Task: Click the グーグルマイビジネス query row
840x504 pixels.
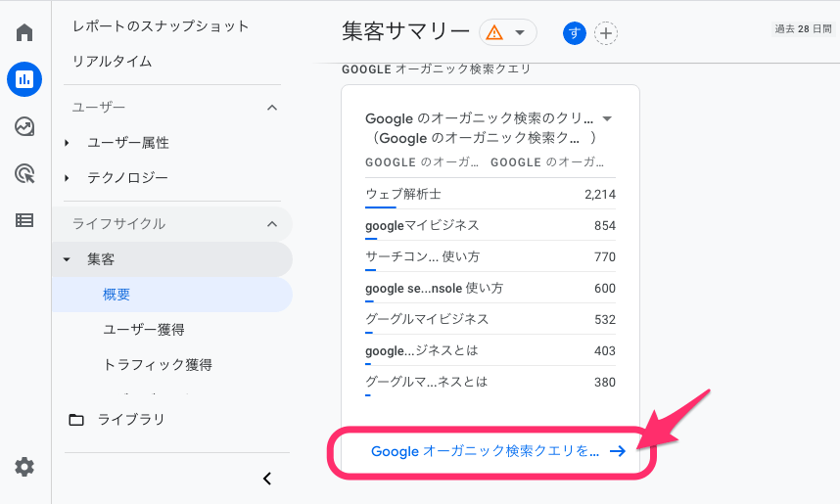Action: [490, 319]
